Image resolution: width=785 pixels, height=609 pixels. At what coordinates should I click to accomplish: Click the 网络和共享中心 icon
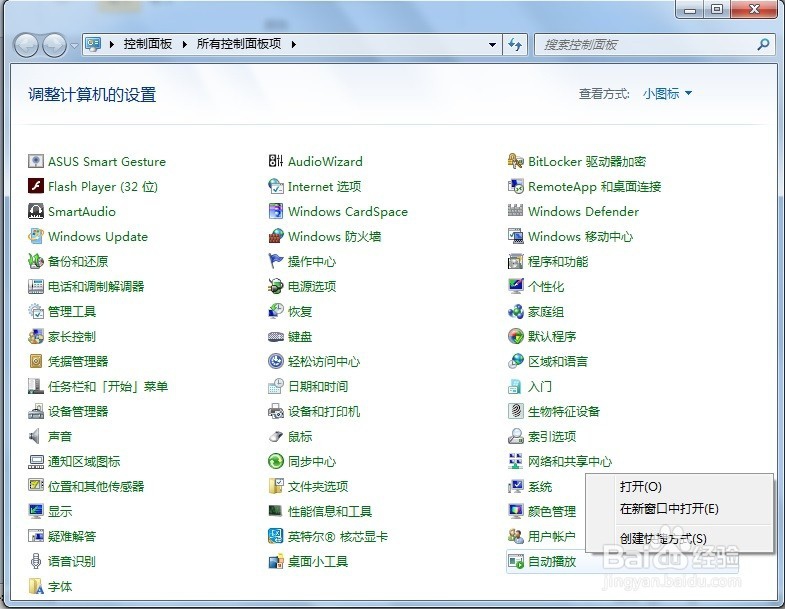pyautogui.click(x=516, y=461)
